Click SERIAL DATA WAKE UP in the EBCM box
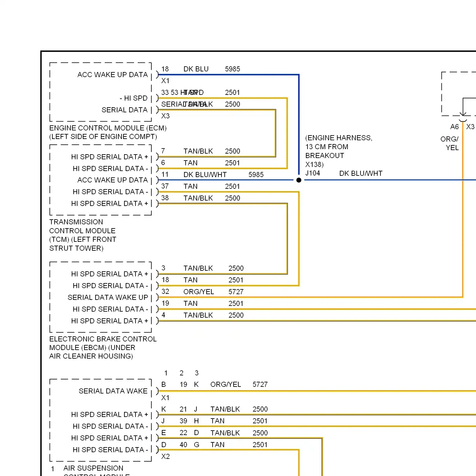The image size is (476, 476). click(x=108, y=297)
